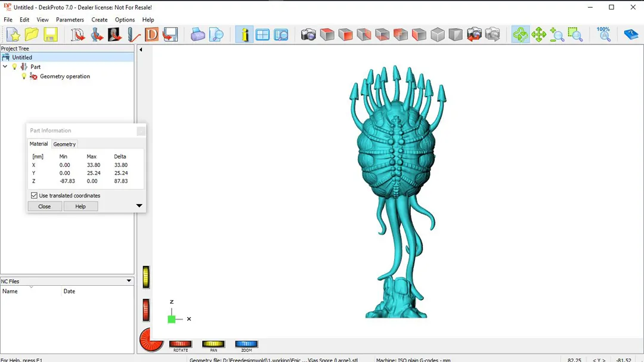The height and width of the screenshot is (362, 644).
Task: Click the PAN yellow thumbwheel
Action: tap(213, 344)
